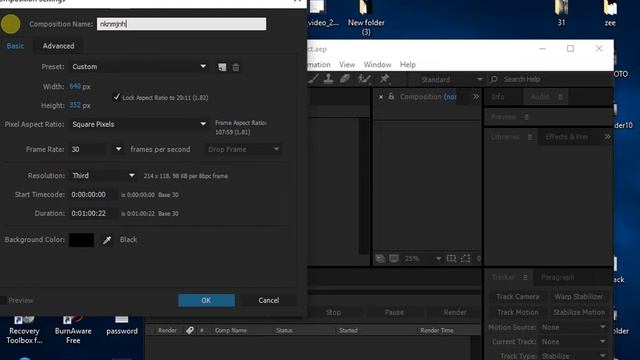Image resolution: width=640 pixels, height=360 pixels.
Task: Open the Current Track dropdown
Action: pos(573,342)
